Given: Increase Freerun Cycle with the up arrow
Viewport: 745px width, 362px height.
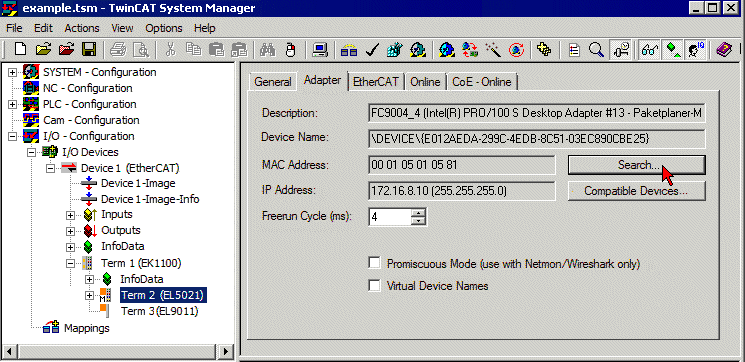Looking at the screenshot, I should click(x=418, y=212).
